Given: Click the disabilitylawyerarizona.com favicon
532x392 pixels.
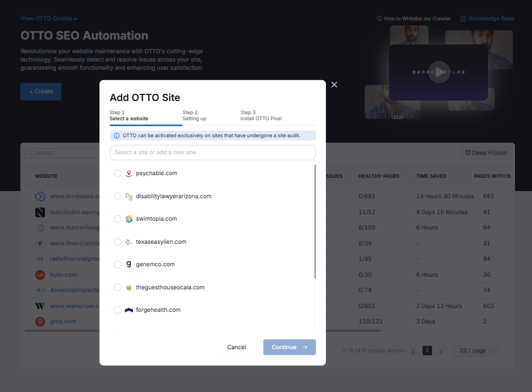Looking at the screenshot, I should pos(129,196).
